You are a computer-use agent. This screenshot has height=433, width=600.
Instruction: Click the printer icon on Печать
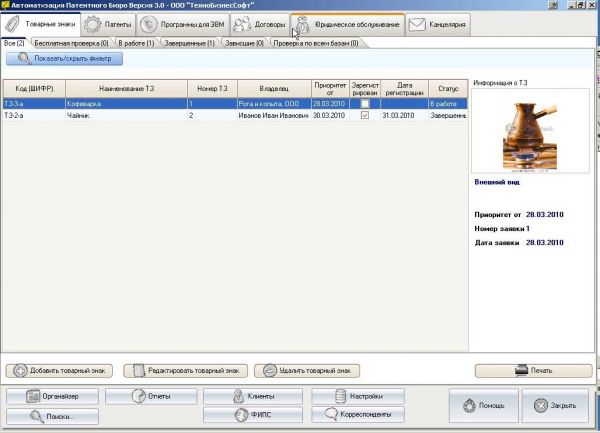521,370
